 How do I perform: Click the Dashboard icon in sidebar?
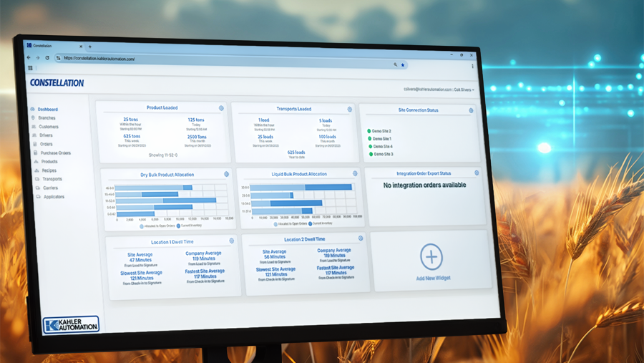[x=32, y=109]
